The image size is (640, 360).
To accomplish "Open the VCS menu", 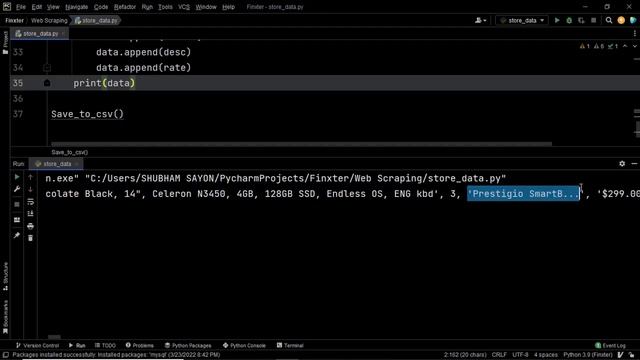I will (x=184, y=7).
